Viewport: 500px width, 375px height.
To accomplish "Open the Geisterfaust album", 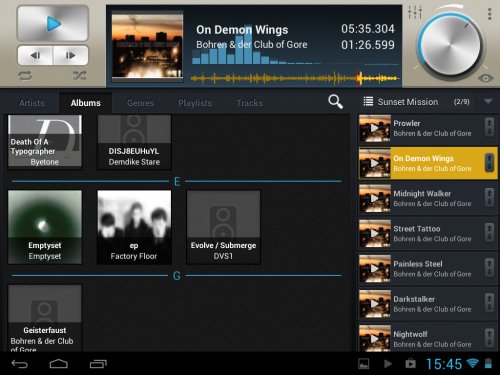I will click(x=45, y=318).
